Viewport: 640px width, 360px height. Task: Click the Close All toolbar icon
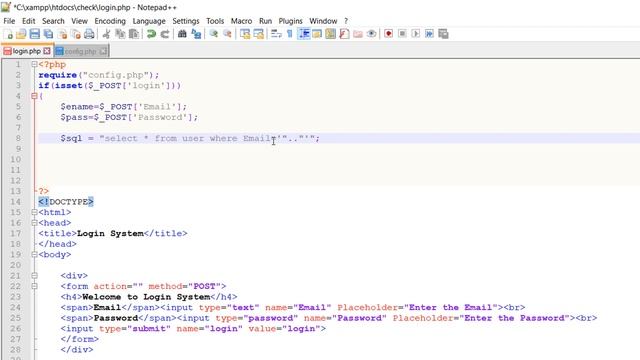[76, 34]
